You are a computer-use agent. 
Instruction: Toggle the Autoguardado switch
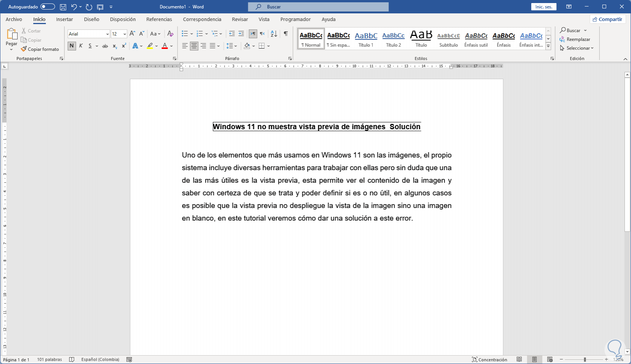pos(48,7)
